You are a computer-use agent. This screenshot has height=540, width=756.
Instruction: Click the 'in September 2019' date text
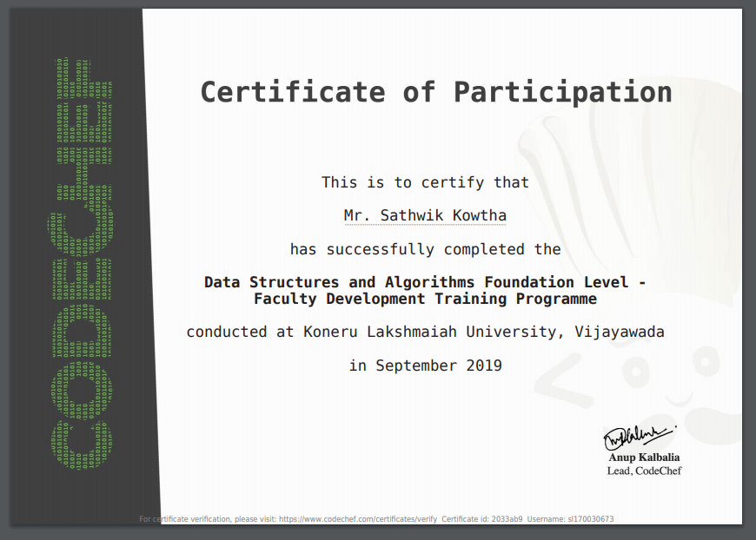pos(425,365)
